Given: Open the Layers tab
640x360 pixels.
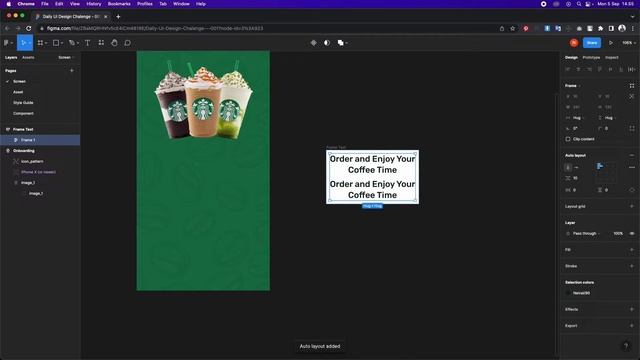Looking at the screenshot, I should pos(11,58).
